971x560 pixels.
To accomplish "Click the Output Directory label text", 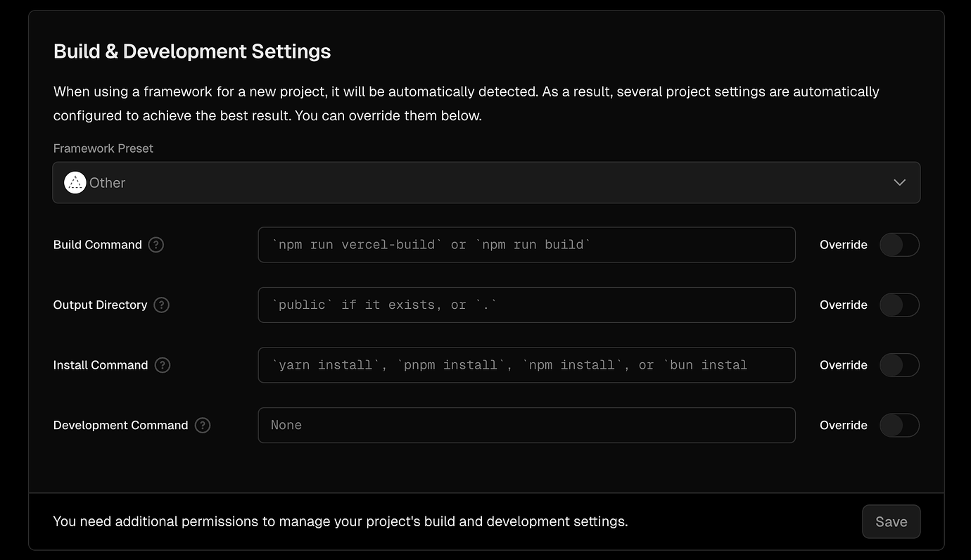I will 101,305.
